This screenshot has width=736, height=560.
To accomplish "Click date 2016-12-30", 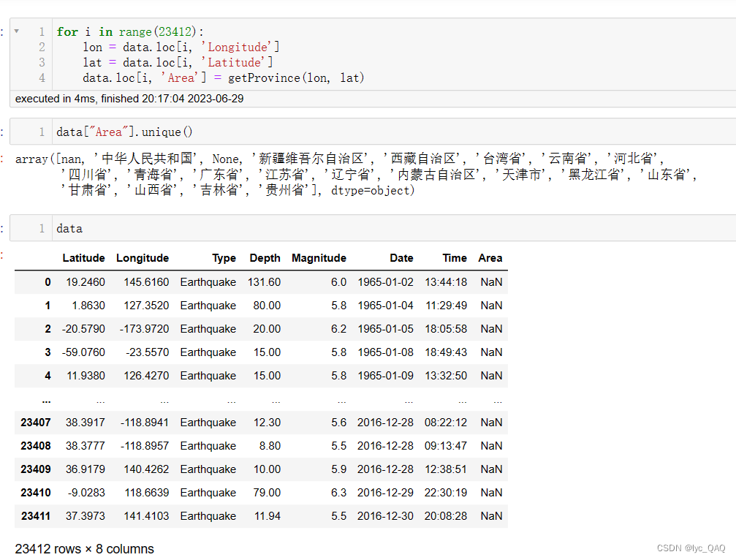I will 385,516.
